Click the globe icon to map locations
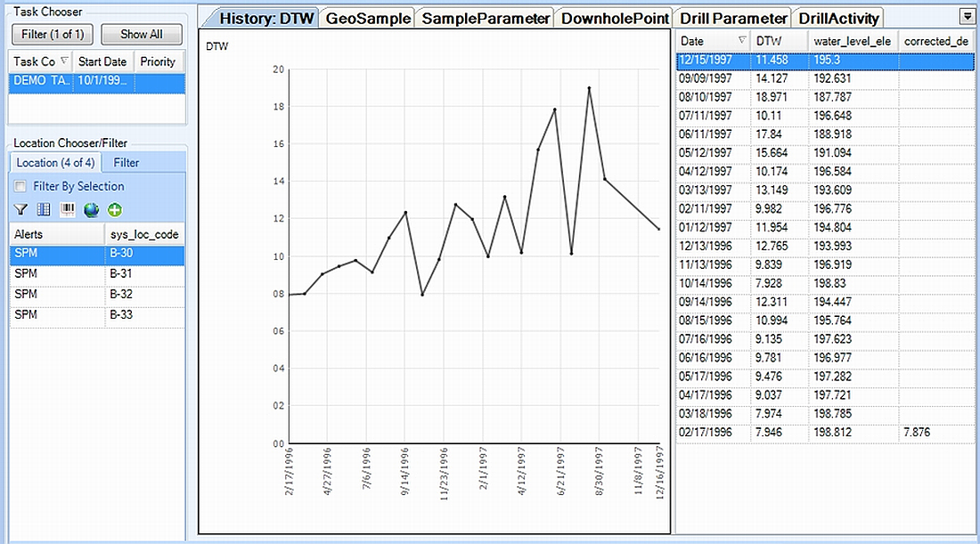Image resolution: width=980 pixels, height=544 pixels. tap(91, 208)
